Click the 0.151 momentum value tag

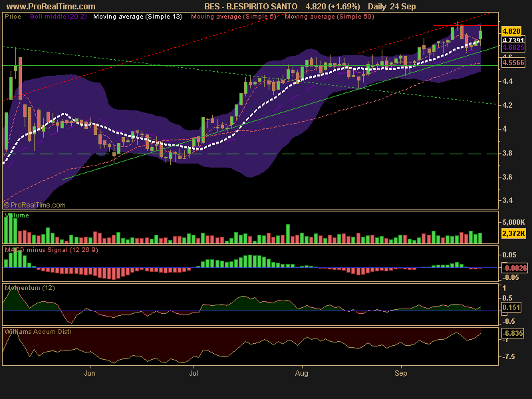click(x=511, y=307)
